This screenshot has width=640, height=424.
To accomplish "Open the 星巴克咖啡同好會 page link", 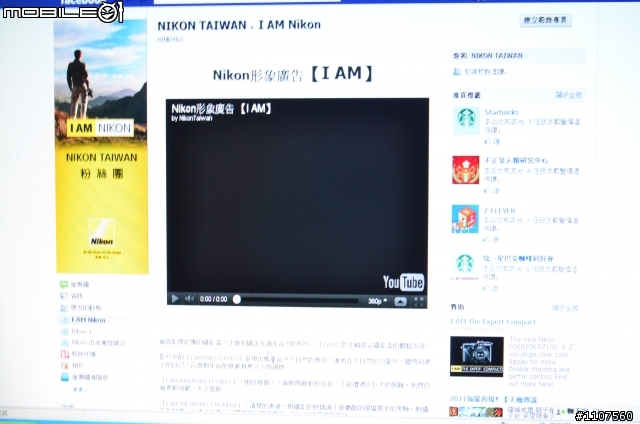I will coord(518,259).
